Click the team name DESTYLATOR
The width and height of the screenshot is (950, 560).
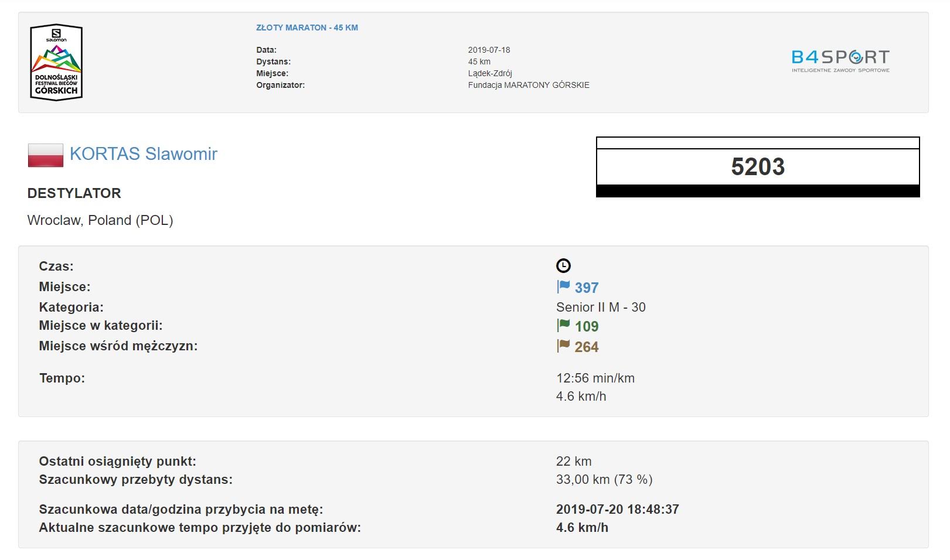[74, 193]
